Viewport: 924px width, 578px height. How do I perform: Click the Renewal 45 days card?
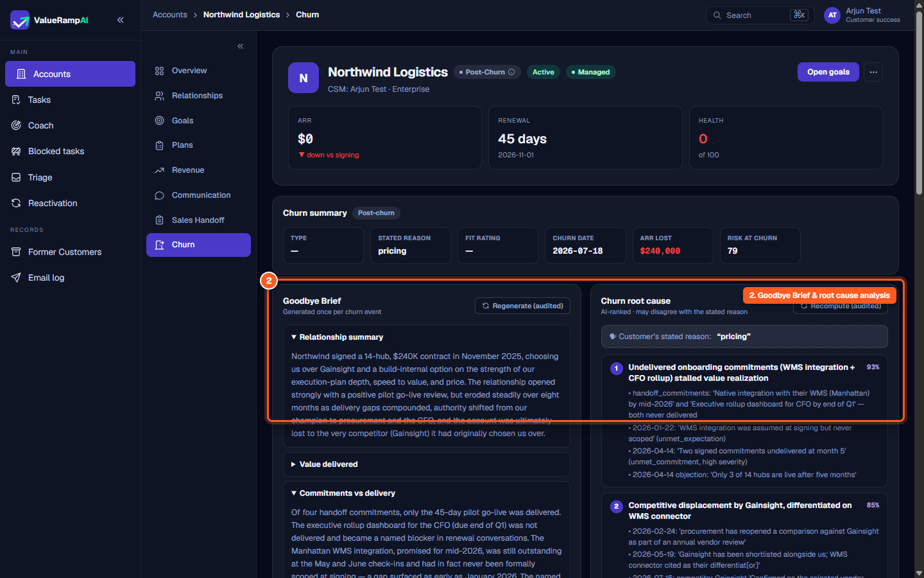click(x=585, y=137)
